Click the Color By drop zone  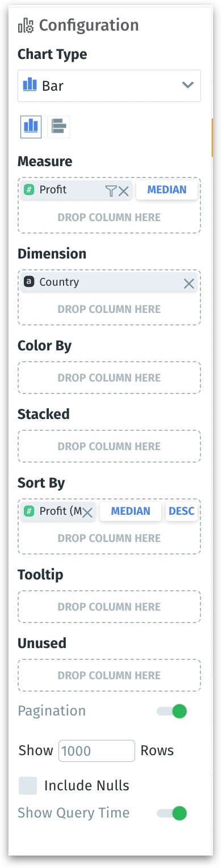(x=109, y=378)
